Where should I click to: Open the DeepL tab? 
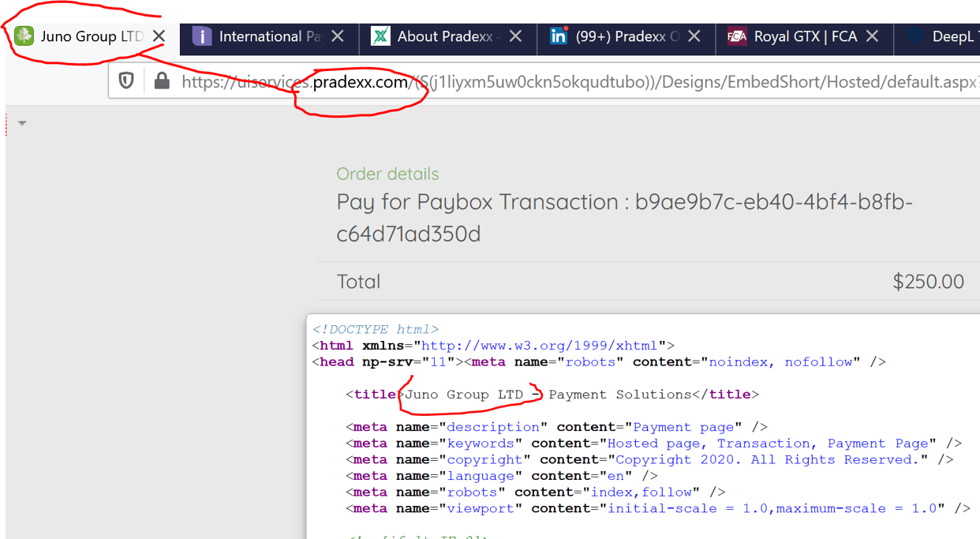(x=937, y=37)
